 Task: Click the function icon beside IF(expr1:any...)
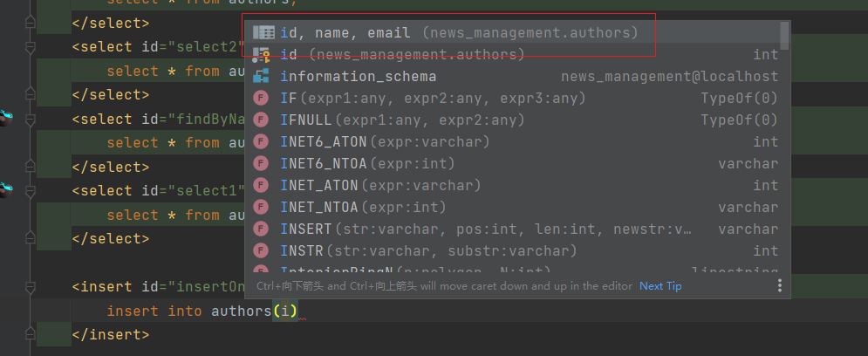(261, 98)
